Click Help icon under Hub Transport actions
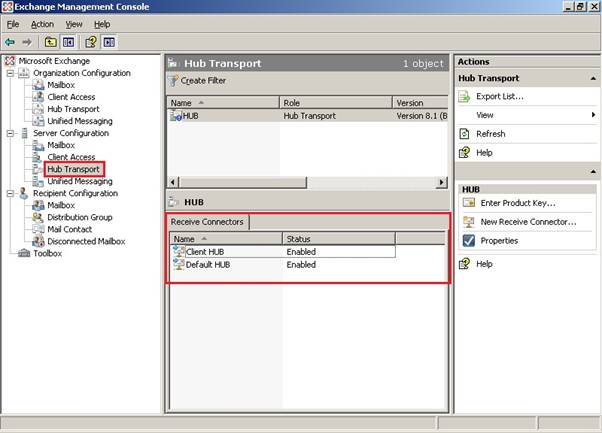Viewport: 602px width, 433px height. [464, 153]
